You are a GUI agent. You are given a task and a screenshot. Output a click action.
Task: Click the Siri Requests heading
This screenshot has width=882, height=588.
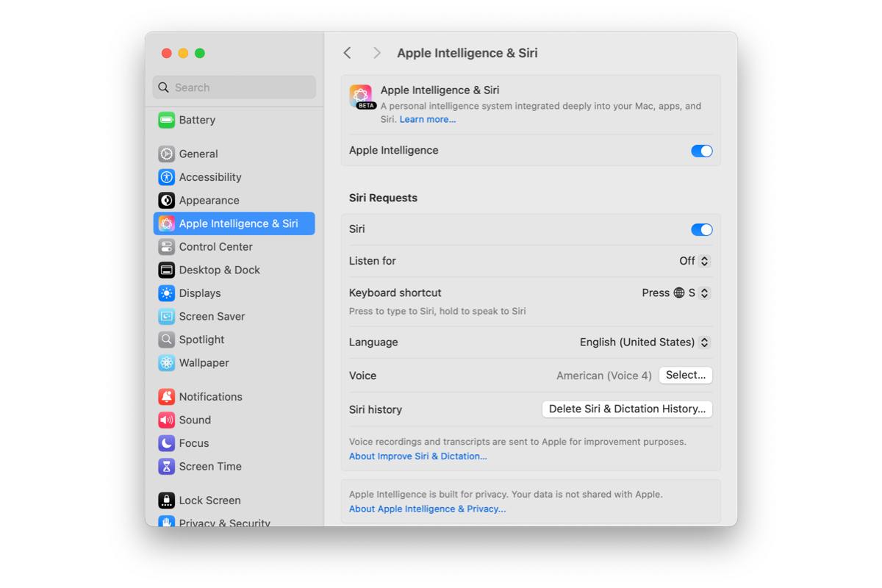(383, 198)
